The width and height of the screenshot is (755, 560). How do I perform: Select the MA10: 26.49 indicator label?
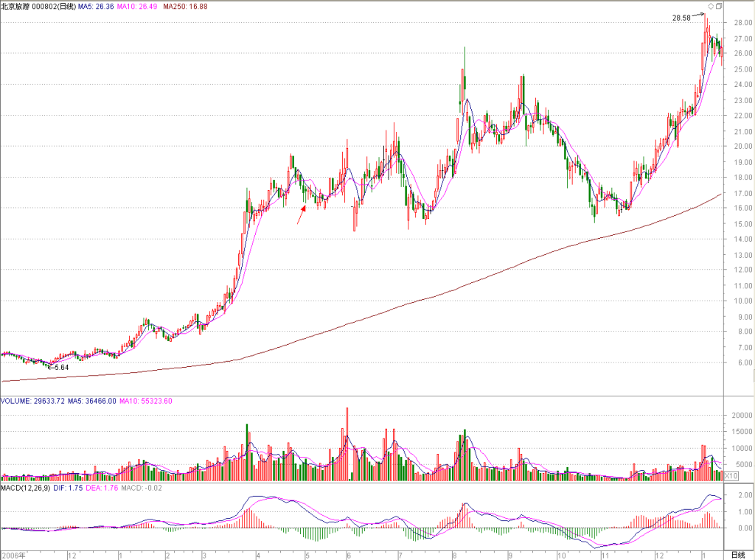pyautogui.click(x=136, y=7)
